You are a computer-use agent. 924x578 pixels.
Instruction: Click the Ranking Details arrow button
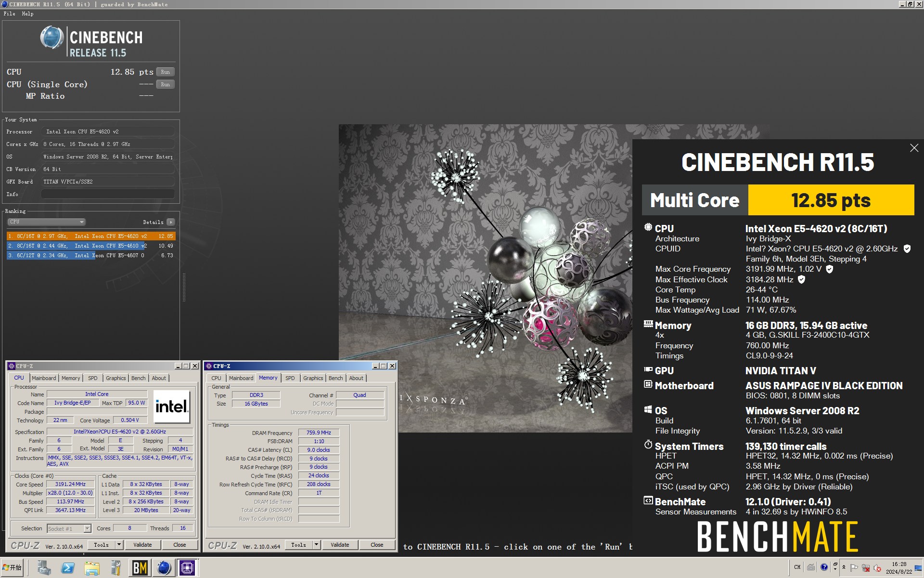click(x=171, y=222)
